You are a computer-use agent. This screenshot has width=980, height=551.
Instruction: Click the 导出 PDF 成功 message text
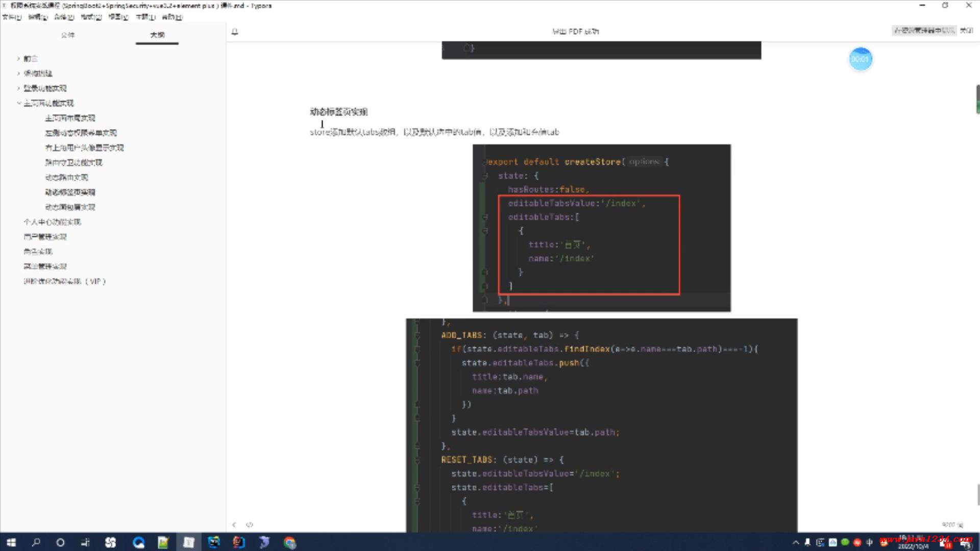pos(575,32)
